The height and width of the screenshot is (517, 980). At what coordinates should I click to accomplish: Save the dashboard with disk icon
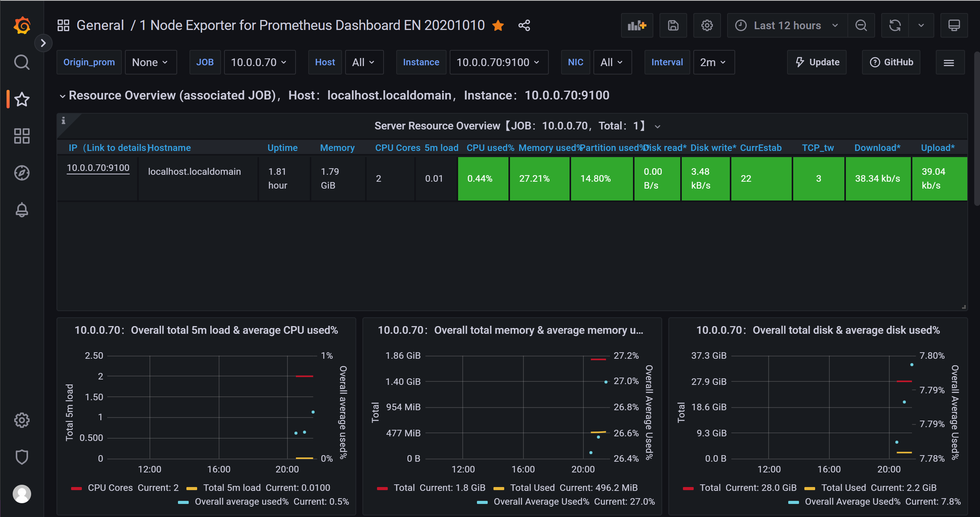click(x=673, y=25)
